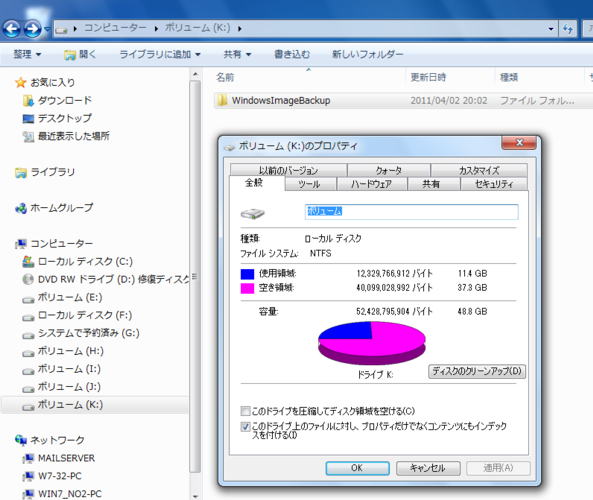The height and width of the screenshot is (500, 593).
Task: Open the クォータ tab
Action: (389, 170)
